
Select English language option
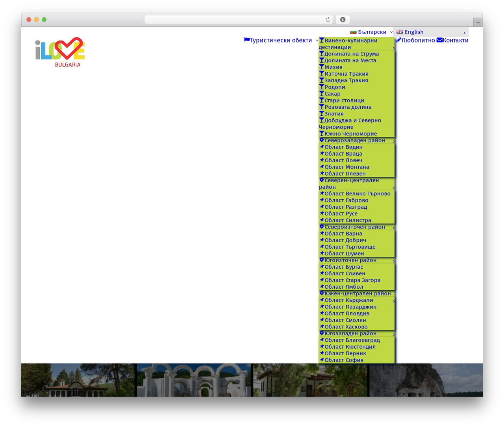[414, 32]
